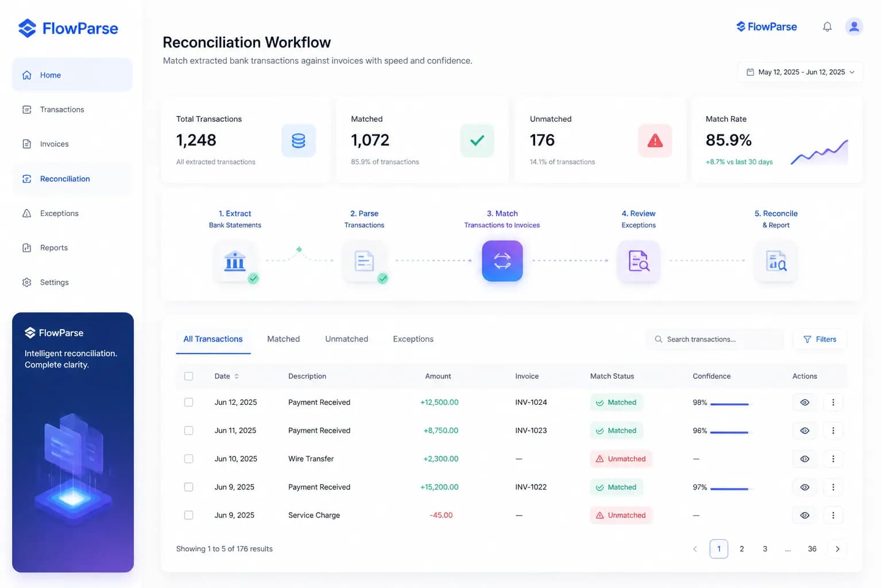Click the FlowParse logo in top header
882x588 pixels.
[x=767, y=26]
